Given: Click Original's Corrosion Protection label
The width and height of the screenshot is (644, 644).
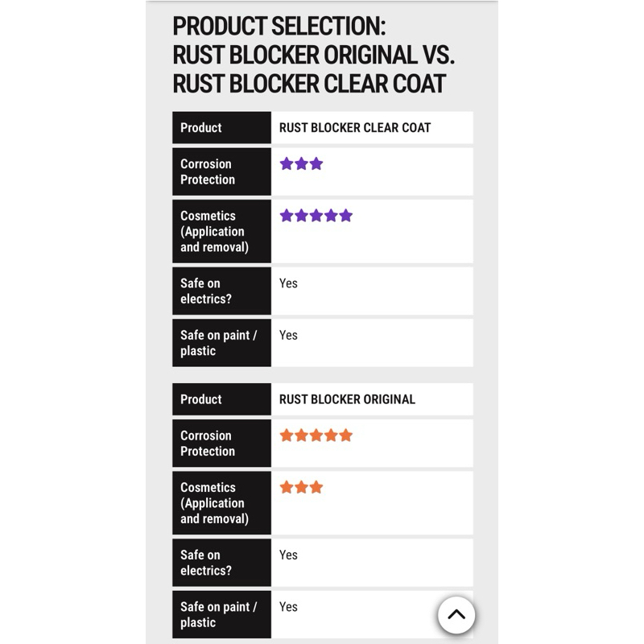Looking at the screenshot, I should (207, 443).
